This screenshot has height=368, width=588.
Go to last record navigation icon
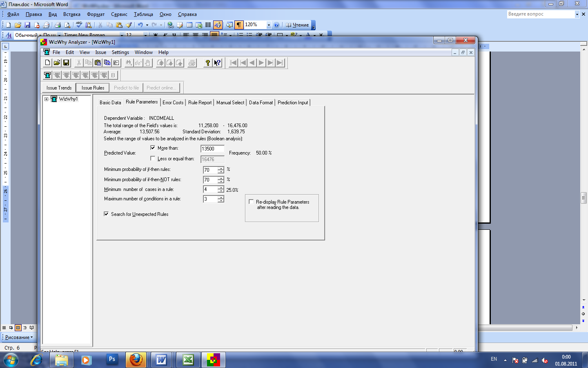point(280,63)
